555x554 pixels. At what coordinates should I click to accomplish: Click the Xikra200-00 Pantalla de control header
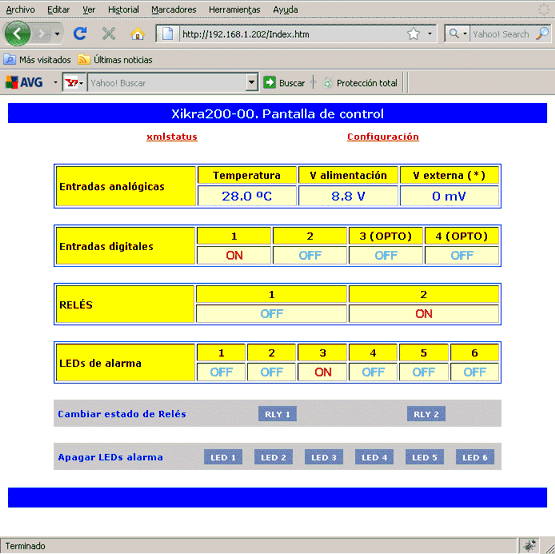tap(278, 114)
